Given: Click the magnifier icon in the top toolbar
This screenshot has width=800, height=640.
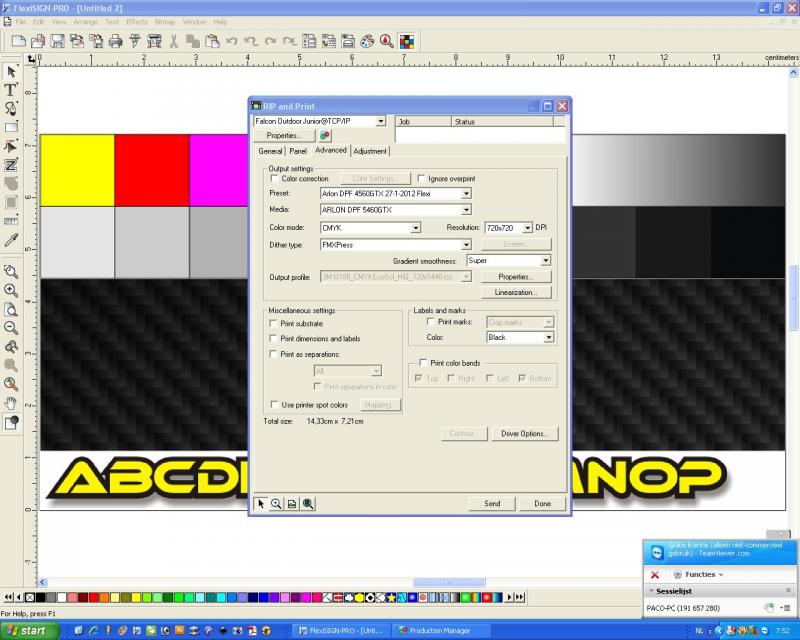Looking at the screenshot, I should coord(387,41).
